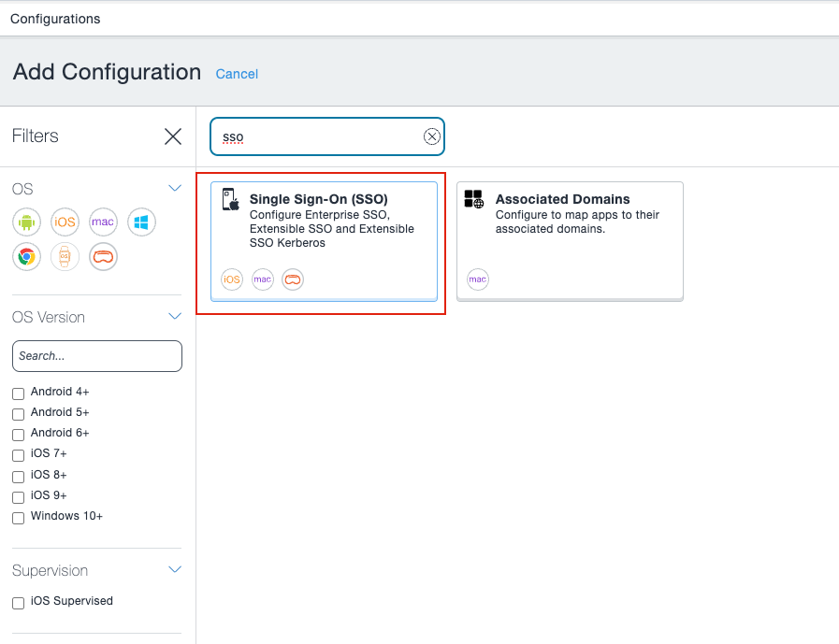Collapse the Supervision section
Image resolution: width=839 pixels, height=644 pixels.
coord(174,568)
